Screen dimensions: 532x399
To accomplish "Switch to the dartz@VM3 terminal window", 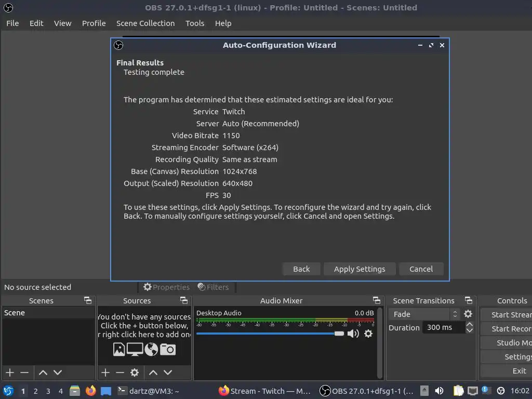I will 149,391.
